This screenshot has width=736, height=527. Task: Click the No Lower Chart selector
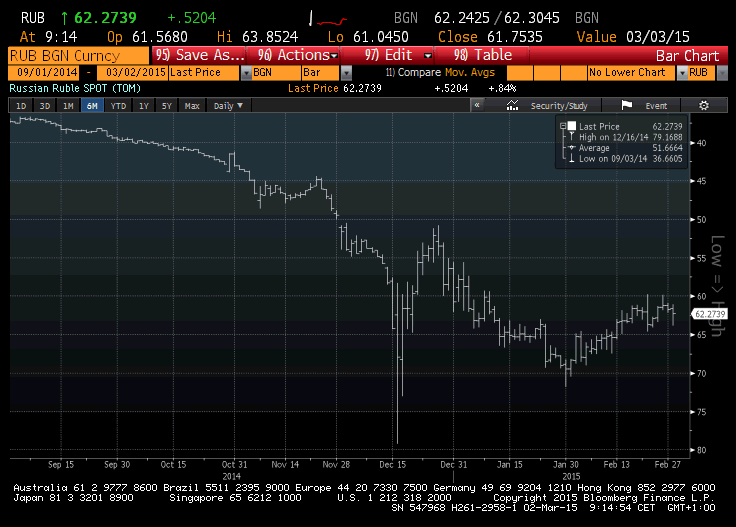pyautogui.click(x=631, y=73)
